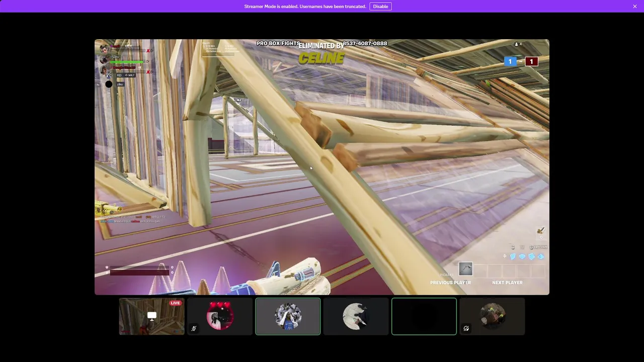The height and width of the screenshot is (362, 644).
Task: Click the yellow "CELINE" eliminator name
Action: pyautogui.click(x=321, y=58)
